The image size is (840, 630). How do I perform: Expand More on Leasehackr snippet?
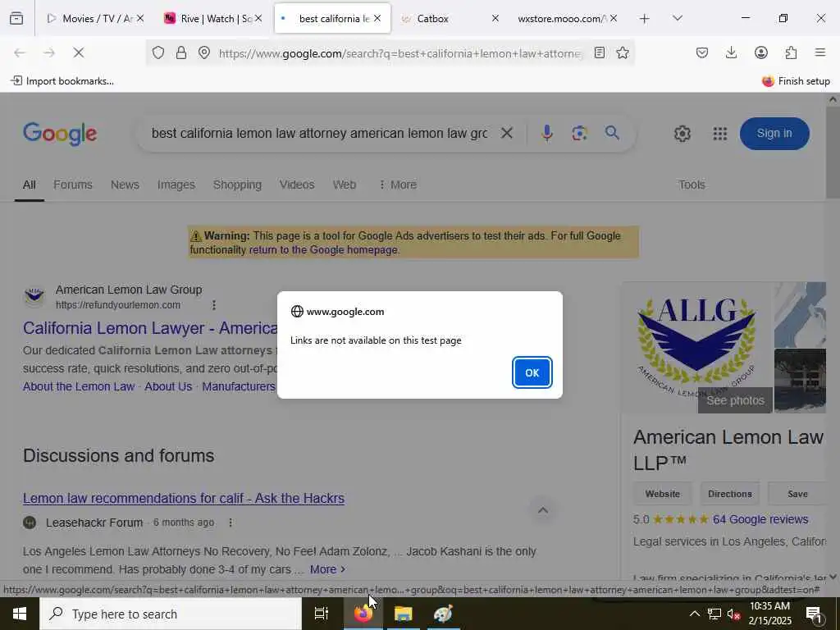pyautogui.click(x=328, y=569)
